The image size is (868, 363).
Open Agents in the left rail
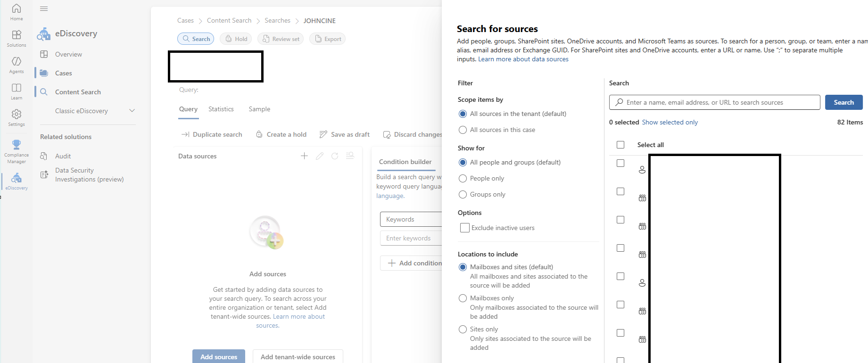[x=17, y=65]
